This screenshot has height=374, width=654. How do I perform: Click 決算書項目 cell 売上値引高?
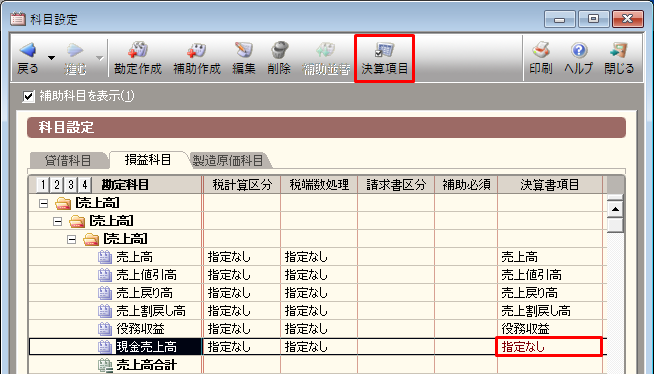click(550, 275)
